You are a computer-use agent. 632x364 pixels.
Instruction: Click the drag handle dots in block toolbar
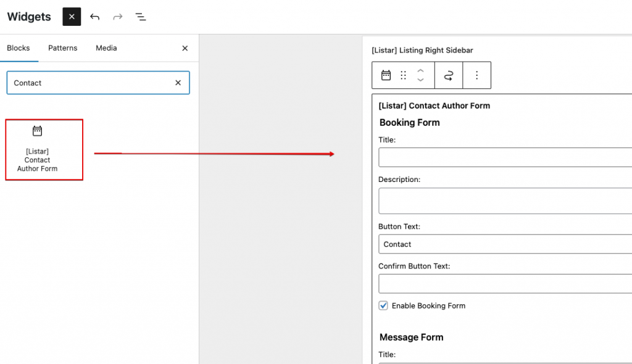403,75
